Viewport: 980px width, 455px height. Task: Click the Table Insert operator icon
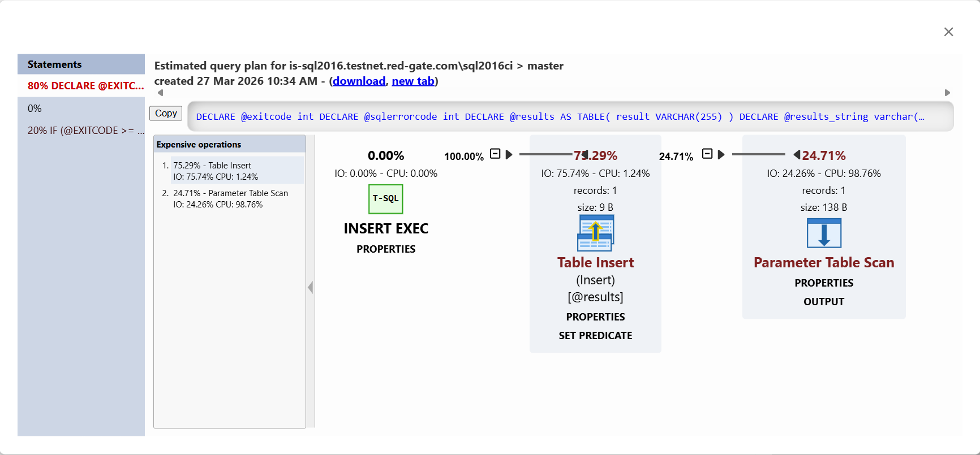tap(595, 233)
